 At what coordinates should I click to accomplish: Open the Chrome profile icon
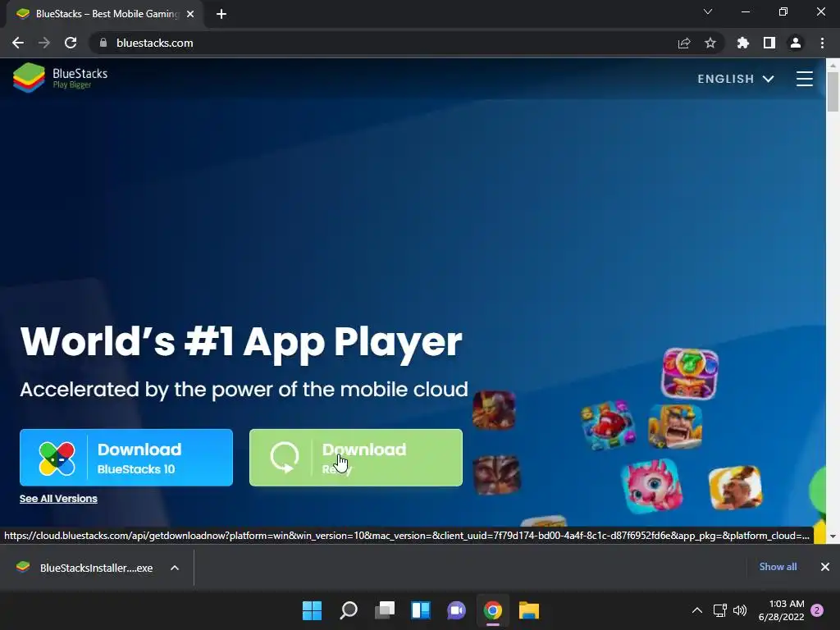pos(796,43)
